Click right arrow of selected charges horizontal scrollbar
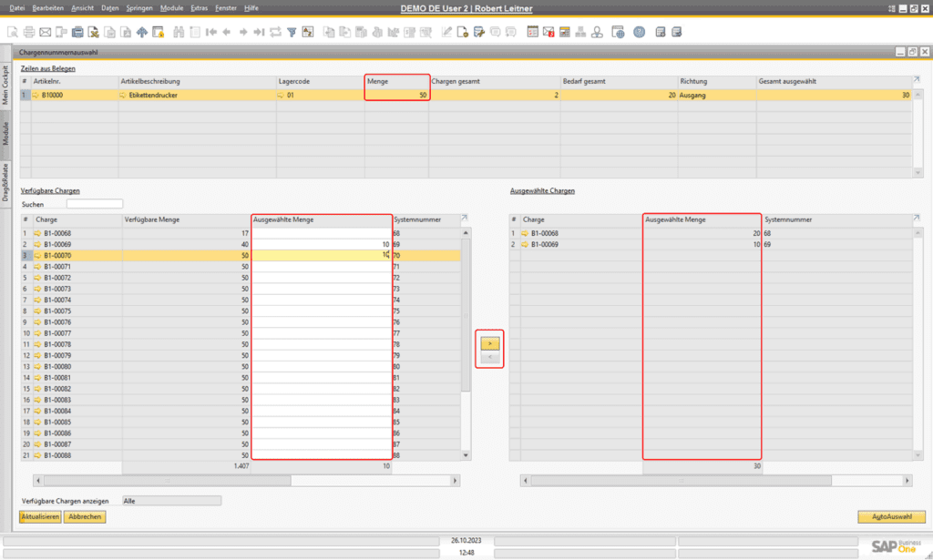933x560 pixels. point(907,481)
